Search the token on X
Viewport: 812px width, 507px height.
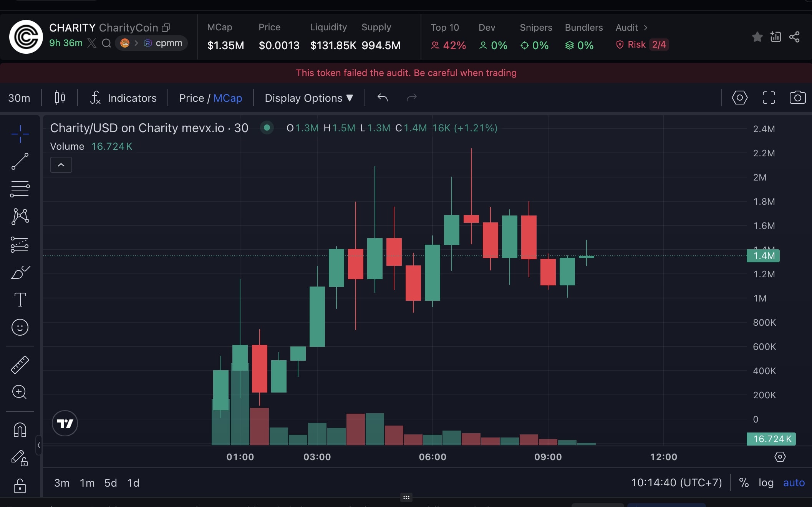106,43
